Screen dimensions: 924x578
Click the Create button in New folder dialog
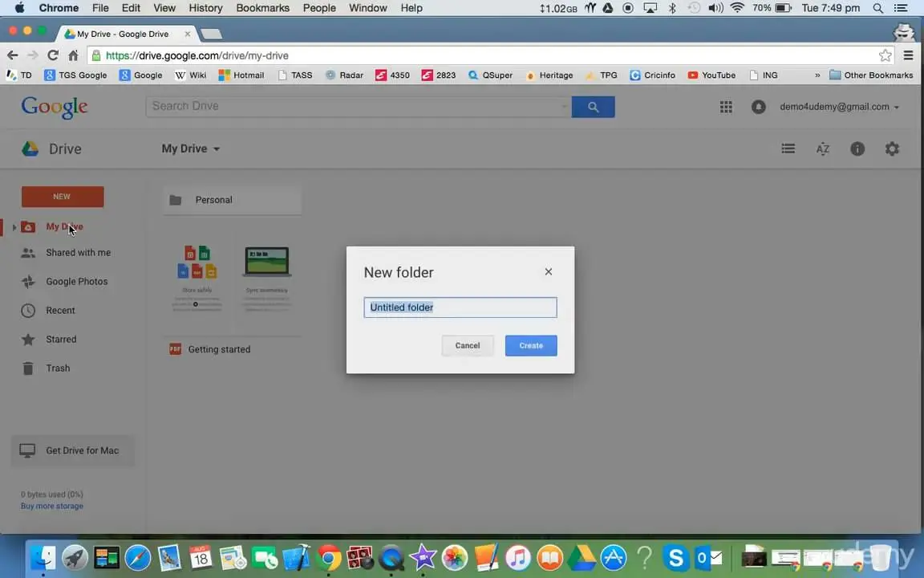tap(530, 346)
